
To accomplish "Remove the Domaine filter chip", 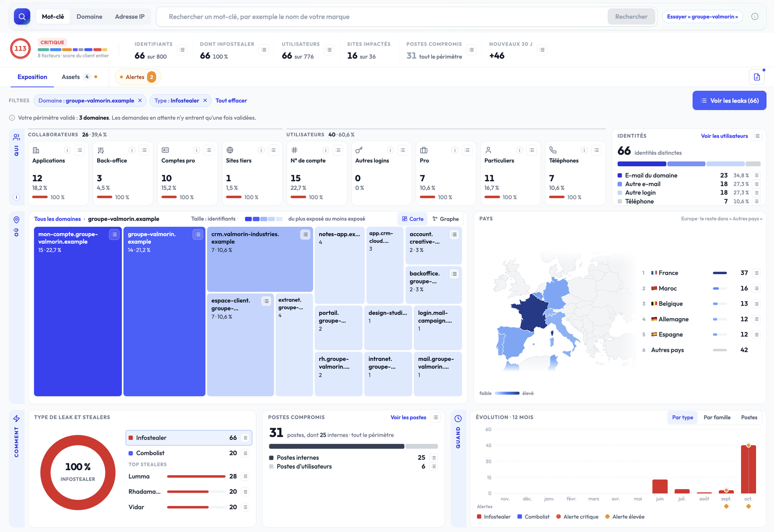I will [140, 101].
